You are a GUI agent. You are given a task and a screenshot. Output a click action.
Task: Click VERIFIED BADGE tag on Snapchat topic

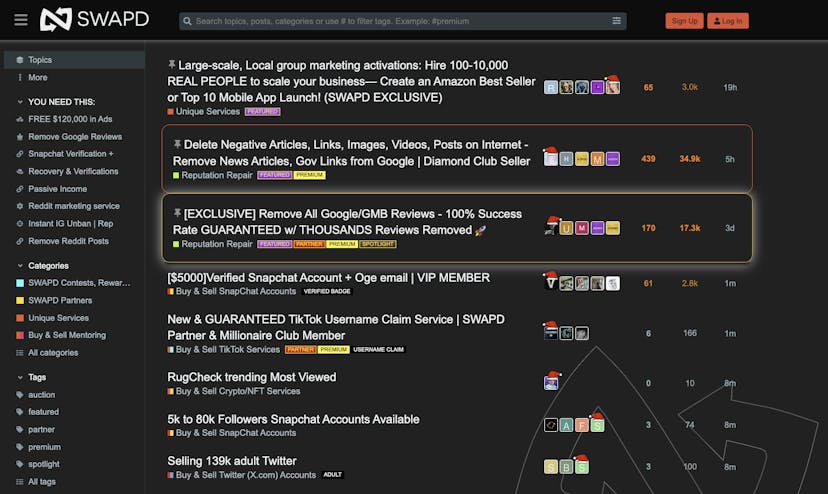[x=327, y=291]
